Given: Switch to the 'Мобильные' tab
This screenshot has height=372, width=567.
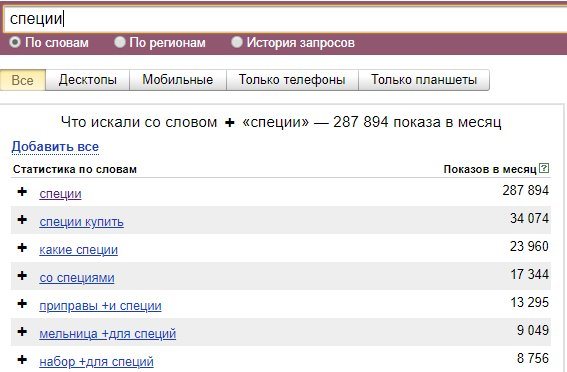Looking at the screenshot, I should coord(178,80).
